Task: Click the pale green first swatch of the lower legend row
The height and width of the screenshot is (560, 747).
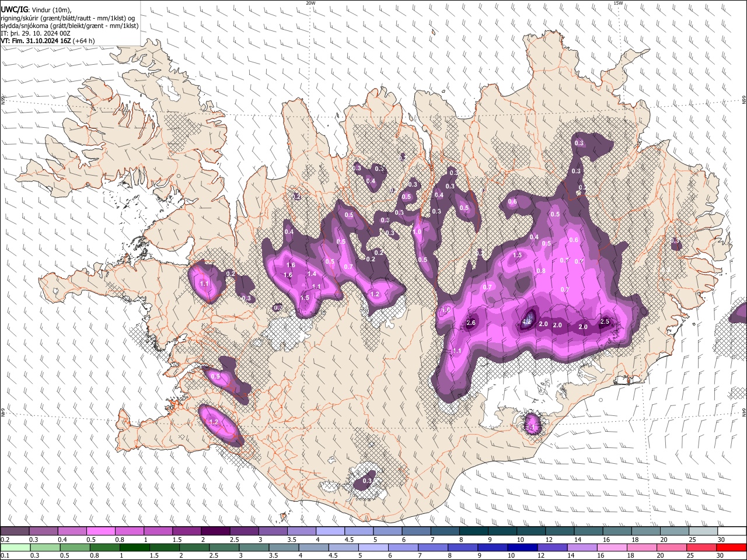Action: (15, 547)
